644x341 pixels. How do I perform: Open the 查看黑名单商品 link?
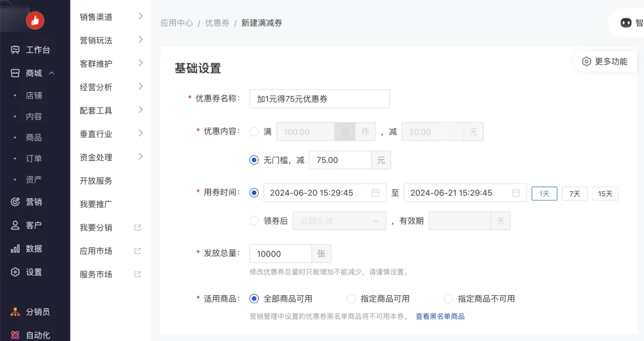440,317
